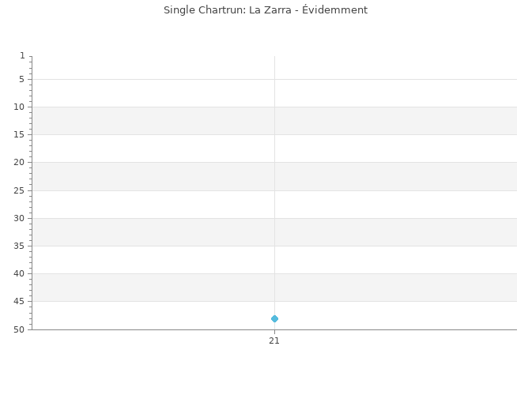Click the y-axis label 15
532x395 pixels.
pyautogui.click(x=19, y=134)
